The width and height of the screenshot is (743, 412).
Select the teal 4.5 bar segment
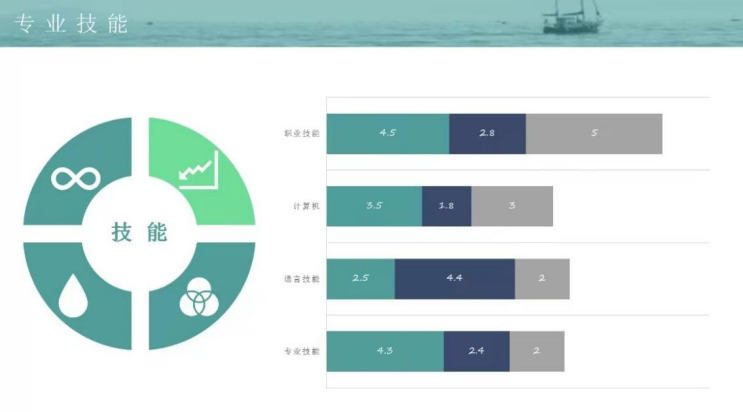pos(387,133)
